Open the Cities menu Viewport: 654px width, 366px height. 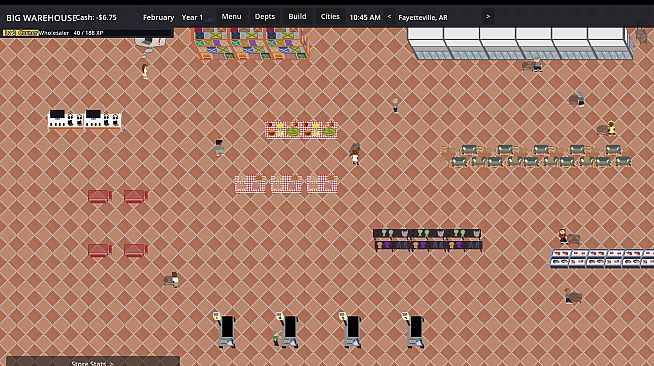330,17
